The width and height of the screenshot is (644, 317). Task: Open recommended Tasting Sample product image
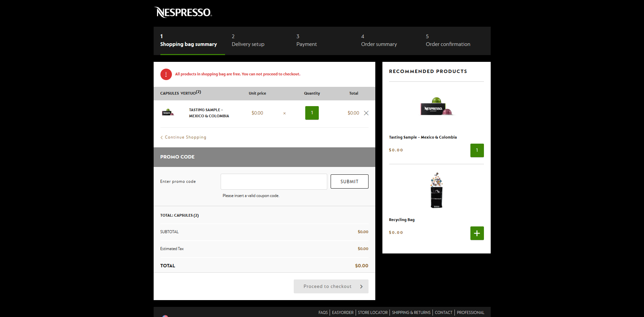(x=437, y=107)
